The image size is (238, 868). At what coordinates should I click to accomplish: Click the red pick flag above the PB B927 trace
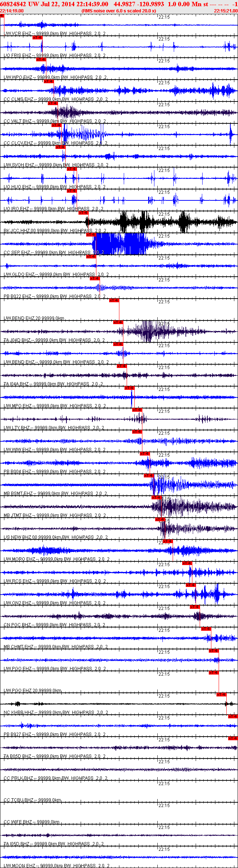233,717
